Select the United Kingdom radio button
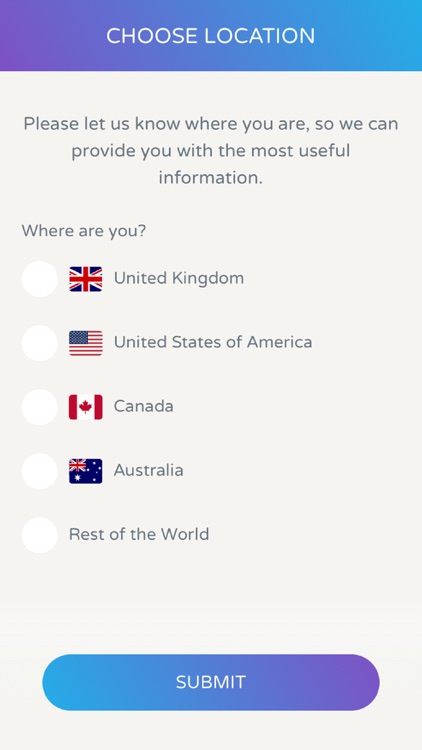The height and width of the screenshot is (750, 422). click(x=40, y=279)
